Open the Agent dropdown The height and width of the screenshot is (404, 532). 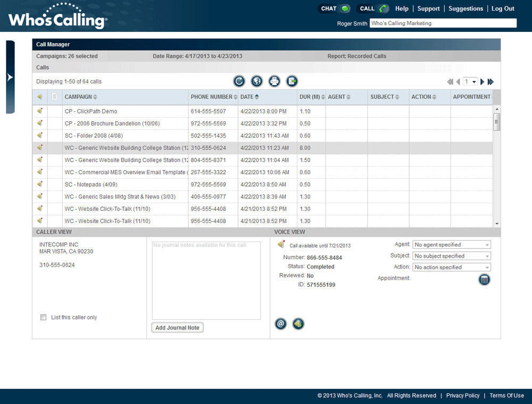pos(452,244)
